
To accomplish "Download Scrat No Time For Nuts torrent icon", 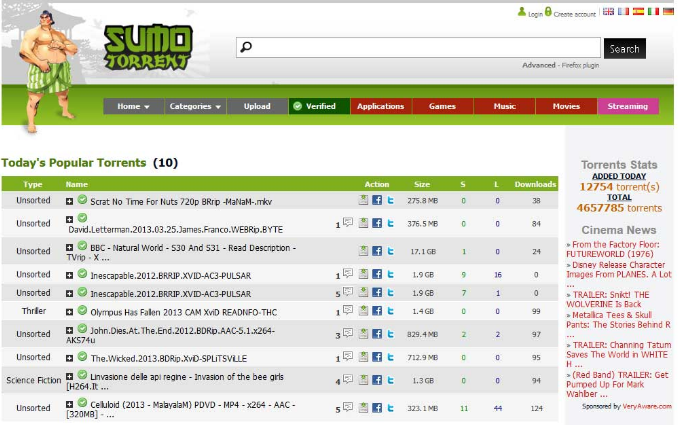I will coord(363,200).
